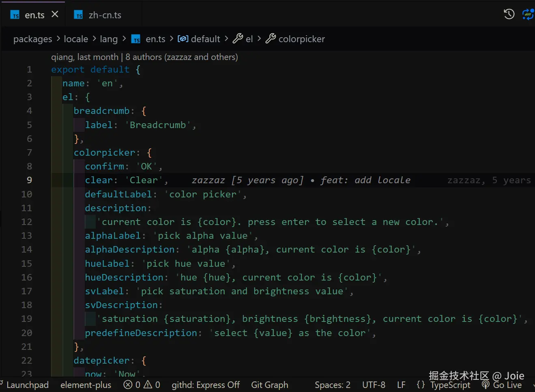Open the el property breadcrumb symbol
This screenshot has width=535, height=392.
click(x=243, y=39)
